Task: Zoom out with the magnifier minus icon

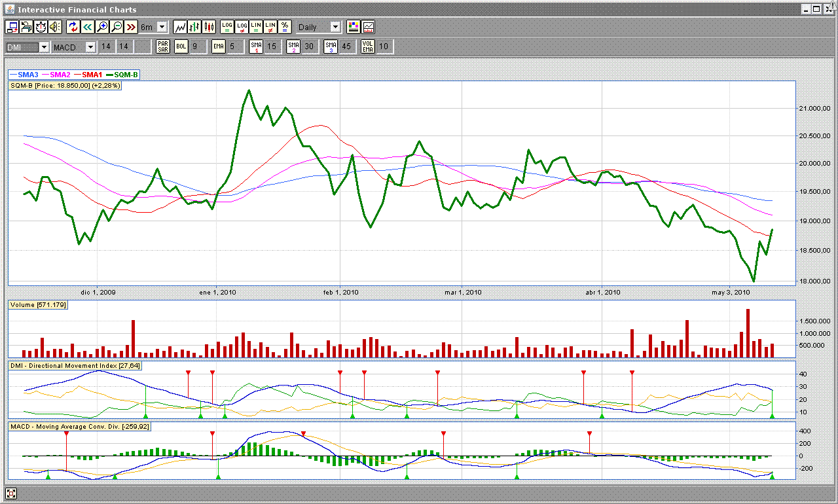Action: click(x=116, y=27)
